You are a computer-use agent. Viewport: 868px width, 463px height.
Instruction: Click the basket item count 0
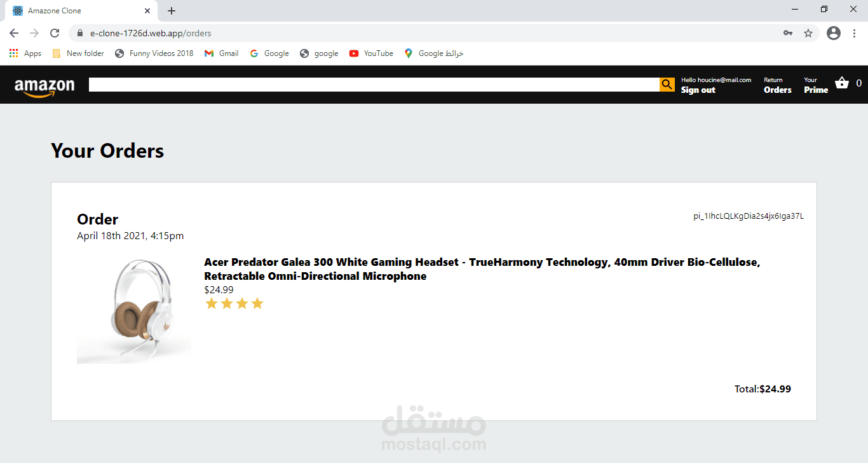[859, 83]
